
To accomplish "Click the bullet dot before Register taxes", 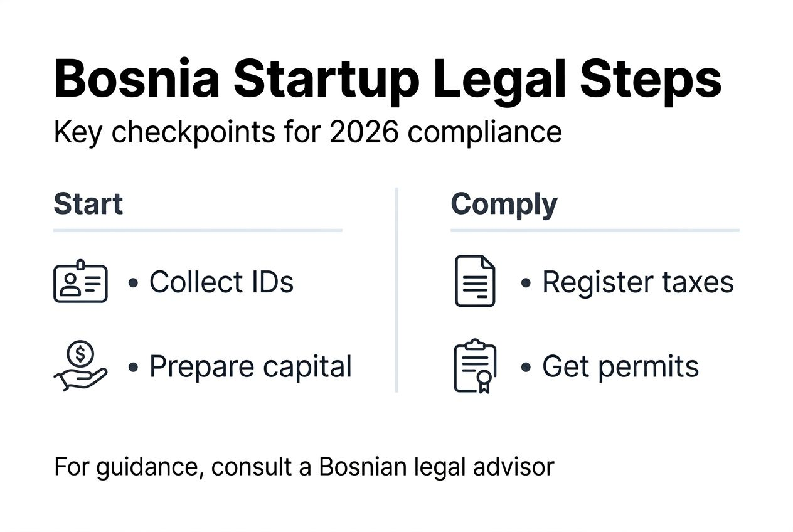I will [526, 283].
